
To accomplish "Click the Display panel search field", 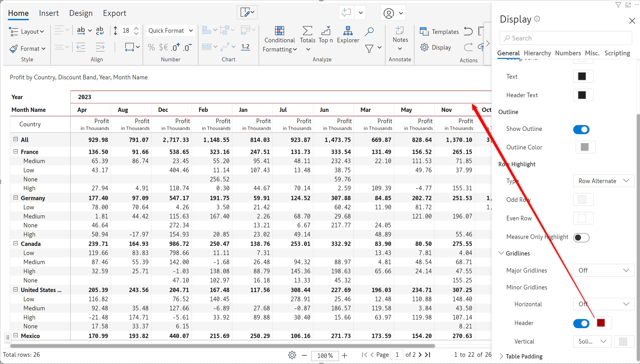I will 566,38.
